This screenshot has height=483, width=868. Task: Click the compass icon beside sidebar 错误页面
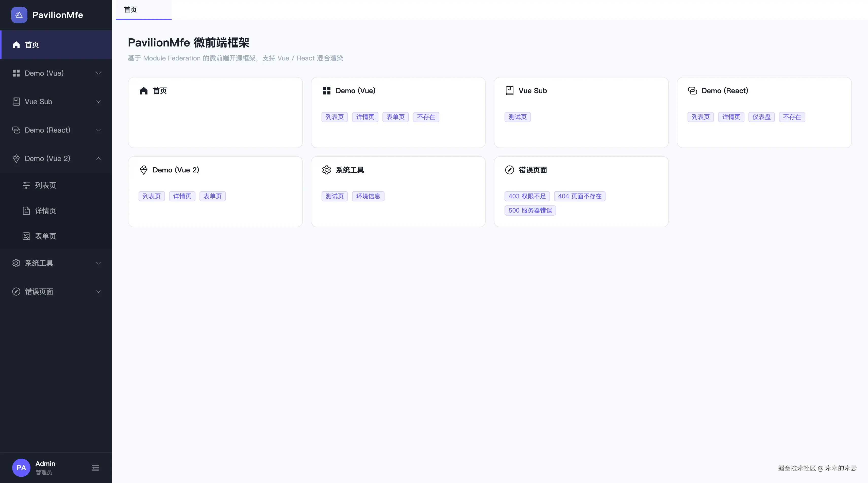(16, 292)
